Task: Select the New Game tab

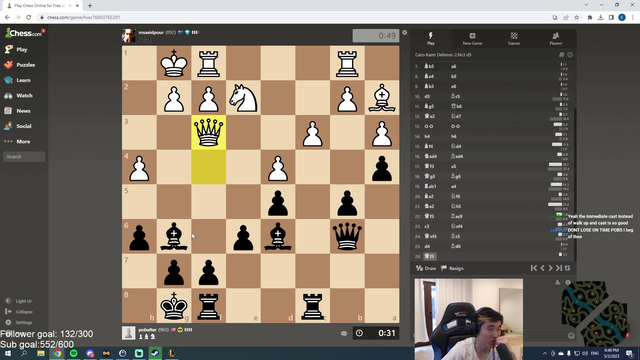Action: click(x=472, y=38)
